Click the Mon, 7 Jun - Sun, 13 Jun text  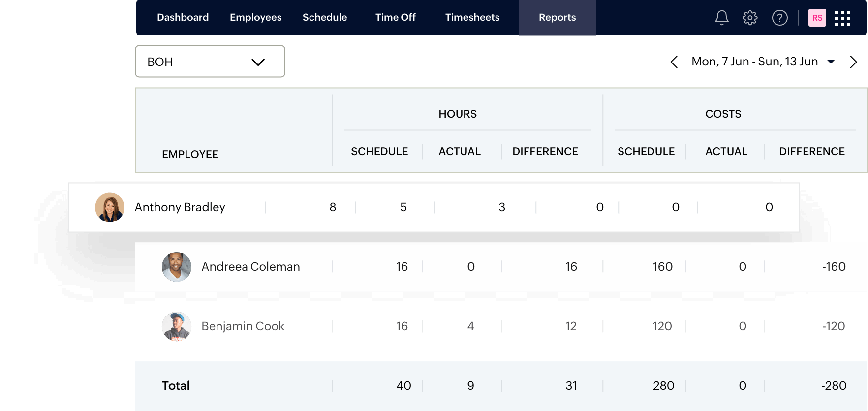point(754,62)
